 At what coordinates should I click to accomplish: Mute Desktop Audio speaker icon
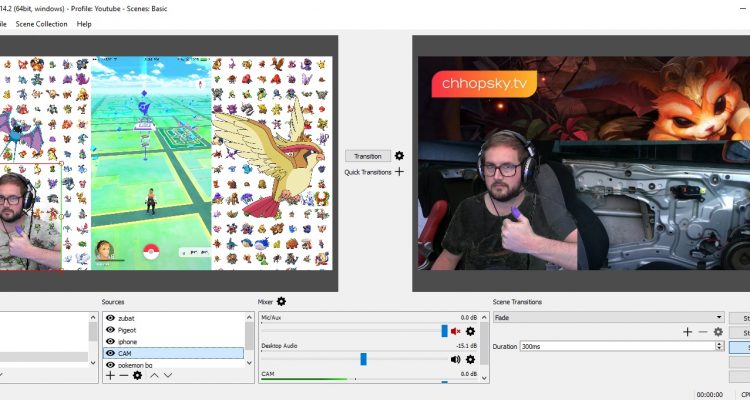455,359
